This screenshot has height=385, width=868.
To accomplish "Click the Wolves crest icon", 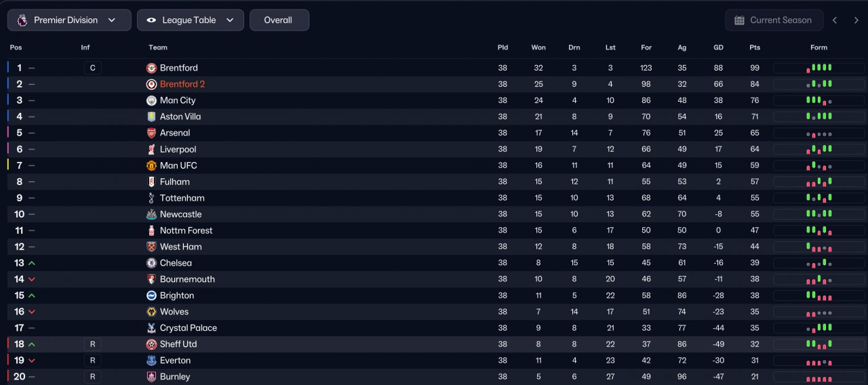I will (151, 312).
